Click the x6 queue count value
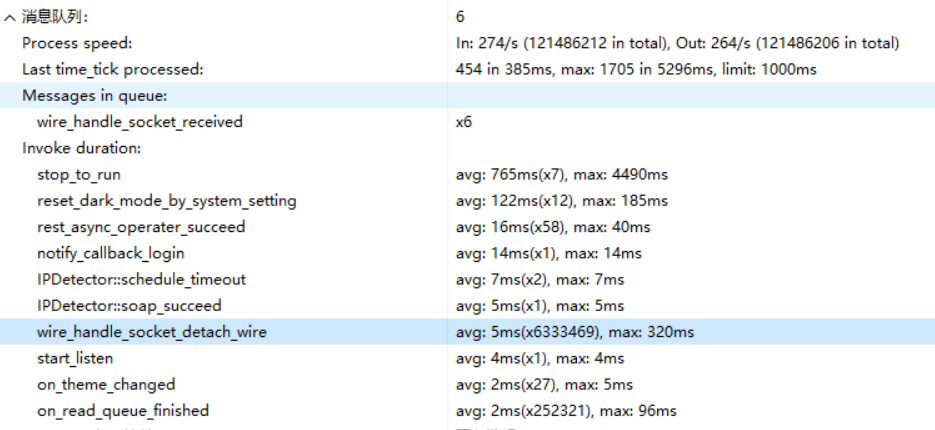 (464, 122)
